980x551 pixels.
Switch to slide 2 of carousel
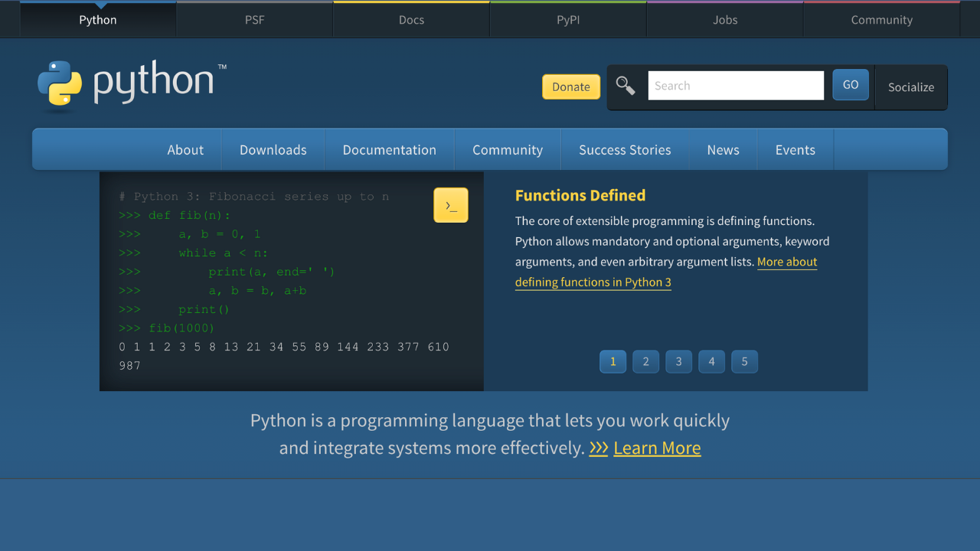pos(645,362)
